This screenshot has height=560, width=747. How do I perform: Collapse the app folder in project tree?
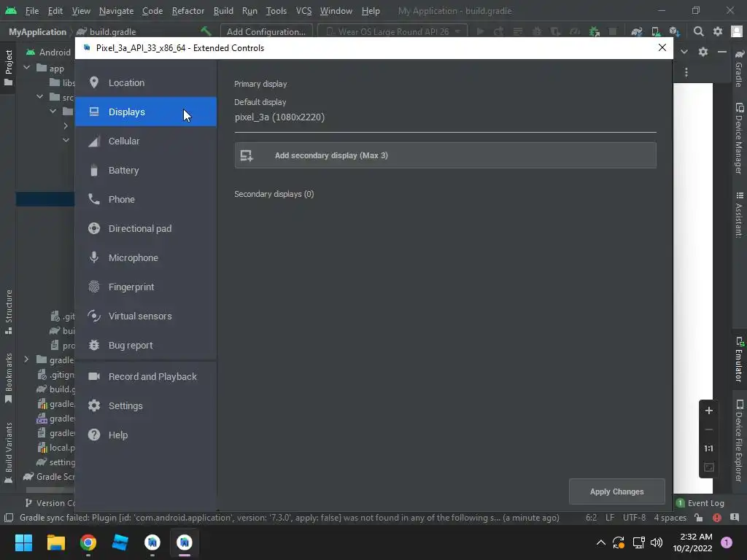point(27,68)
